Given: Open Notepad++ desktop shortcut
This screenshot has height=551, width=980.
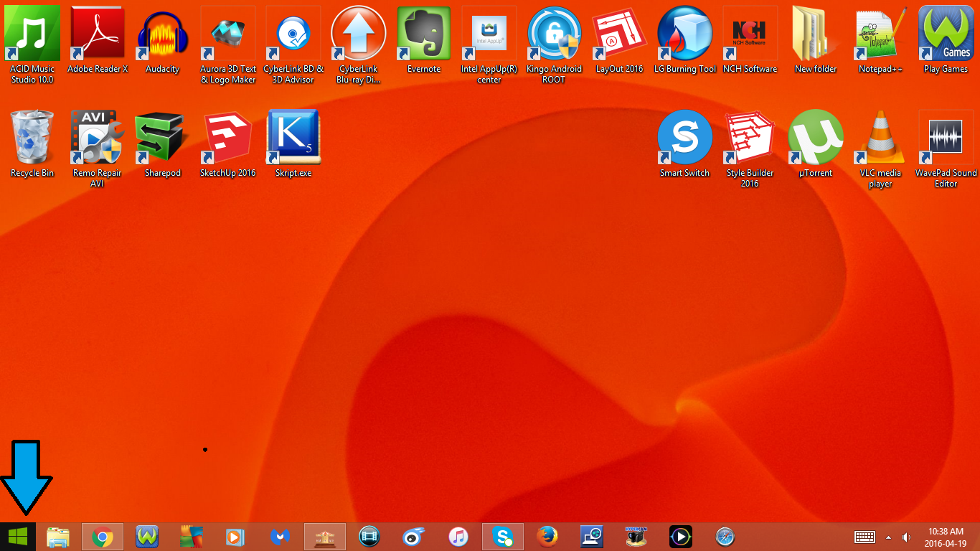Looking at the screenshot, I should (881, 39).
